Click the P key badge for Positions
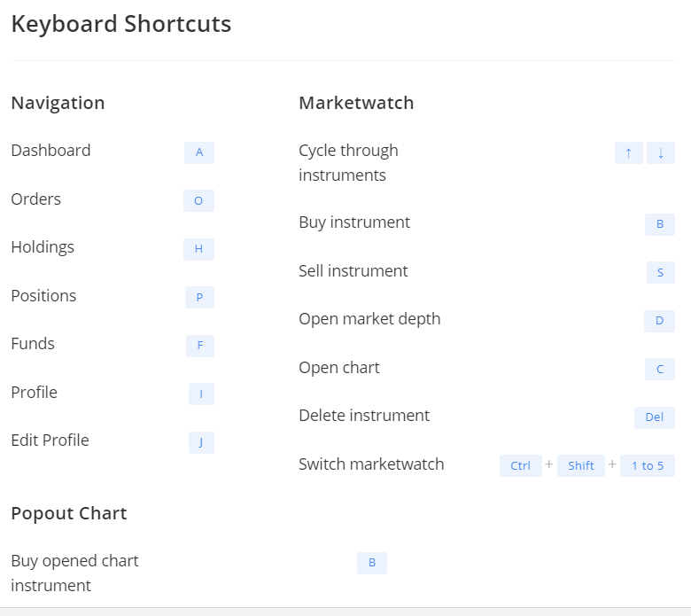 point(199,298)
